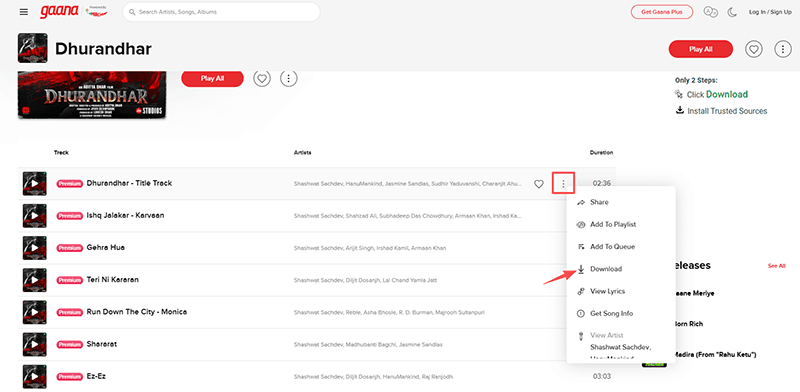Click artists list of Gehra Hua row

coord(369,248)
